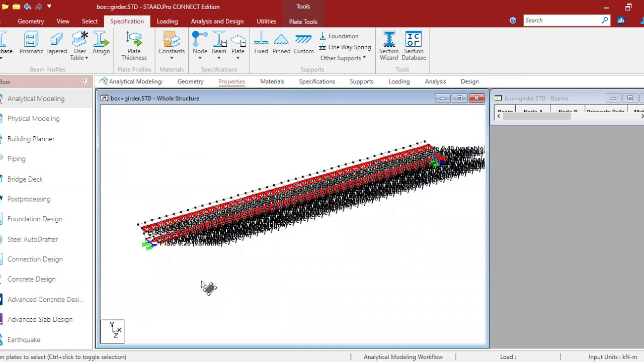Image resolution: width=644 pixels, height=362 pixels.
Task: Open Beam specifications dropdown
Action: coord(219,46)
